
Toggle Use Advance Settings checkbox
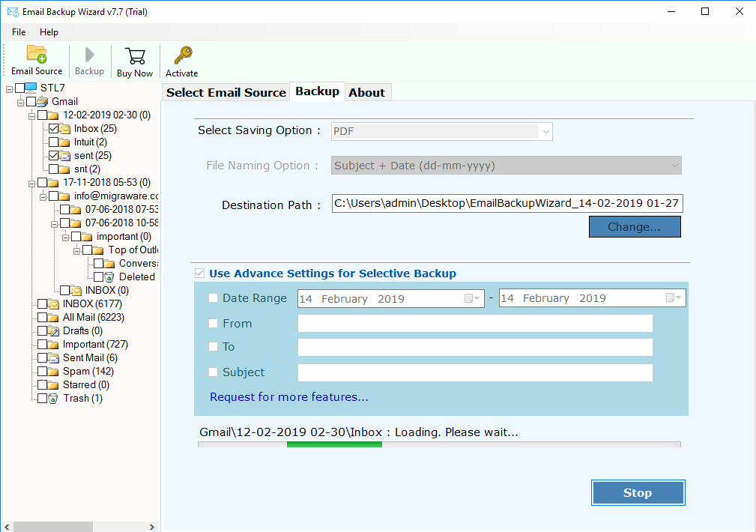[199, 273]
